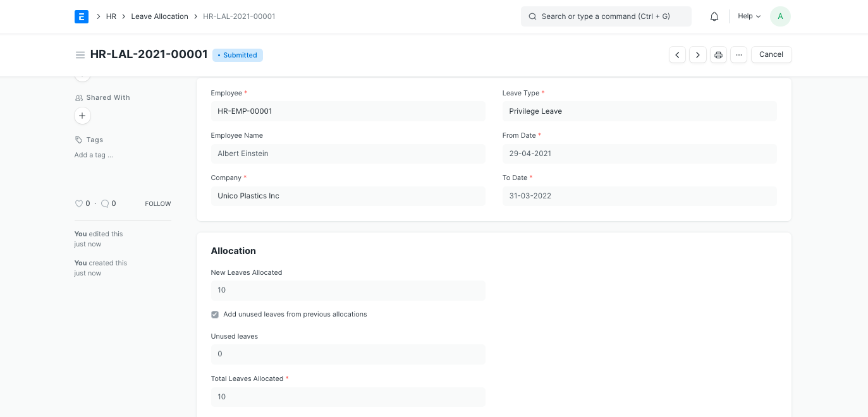The width and height of the screenshot is (868, 417).
Task: Click the Add a tag field
Action: click(x=94, y=155)
